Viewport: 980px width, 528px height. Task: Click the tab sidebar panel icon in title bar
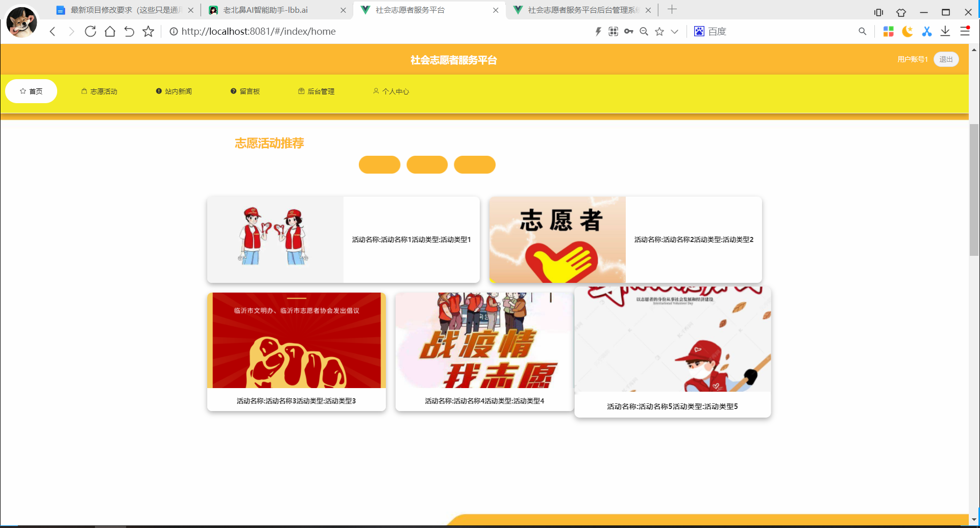pyautogui.click(x=878, y=12)
